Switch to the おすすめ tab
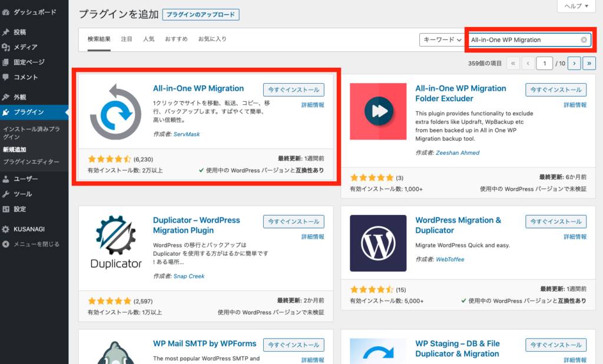This screenshot has width=603, height=364. pos(176,39)
